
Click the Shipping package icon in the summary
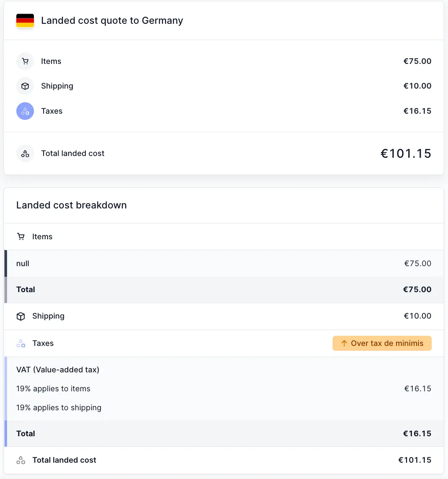25,86
